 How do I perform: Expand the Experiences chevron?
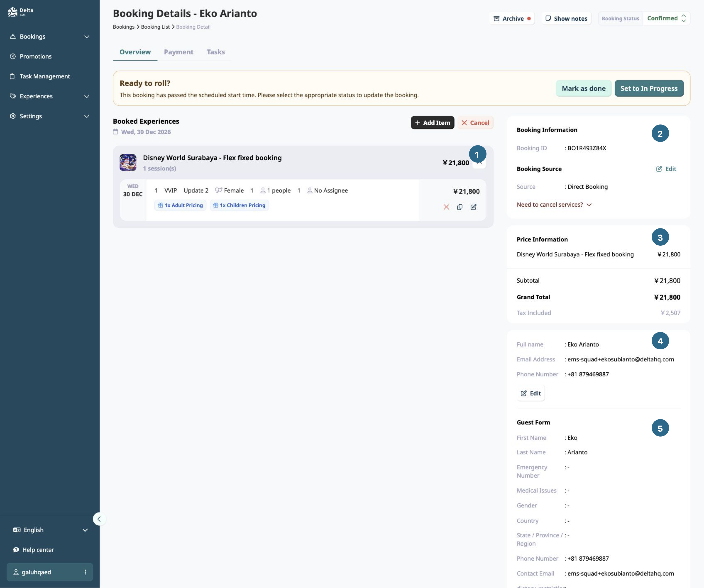[87, 96]
